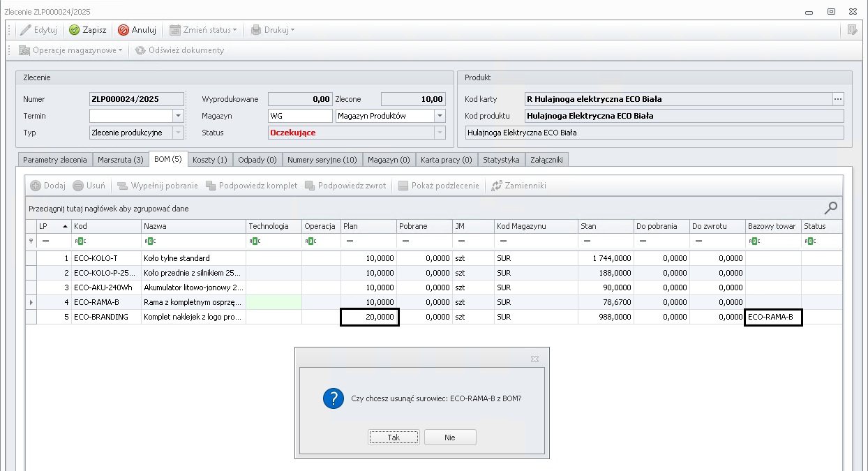Select the ECO-KOLO-T row code cell
This screenshot has height=471, width=868.
tap(106, 258)
